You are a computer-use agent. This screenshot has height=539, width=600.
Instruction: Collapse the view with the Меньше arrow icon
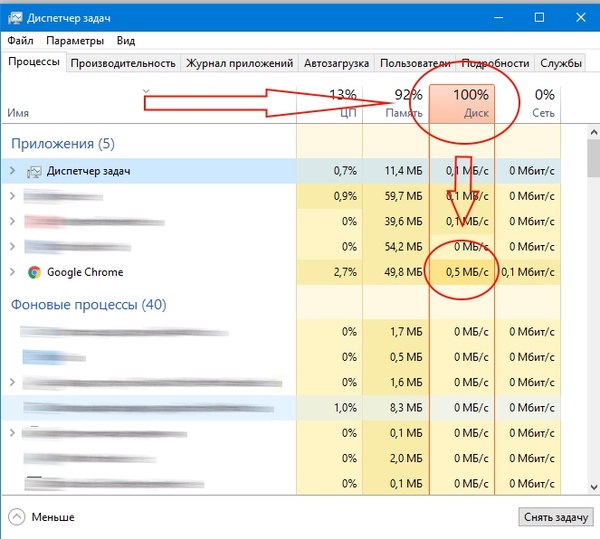click(17, 517)
